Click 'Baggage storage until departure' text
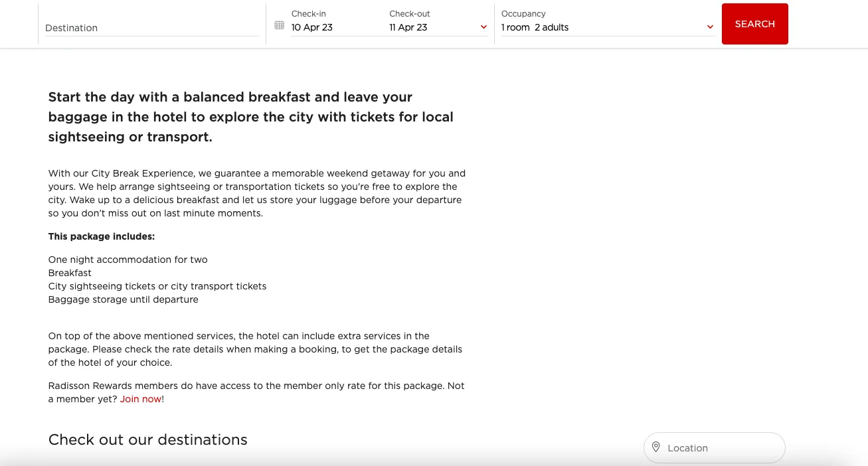The height and width of the screenshot is (466, 868). [124, 299]
